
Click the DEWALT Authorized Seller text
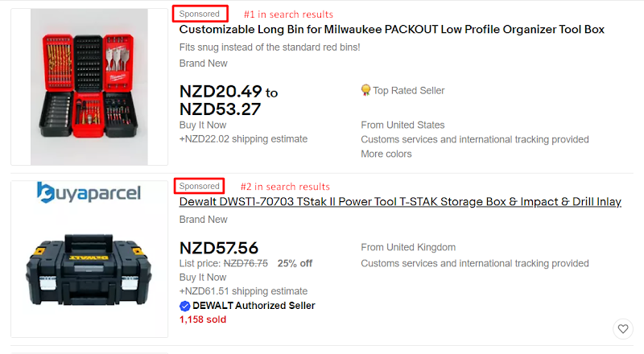coord(254,306)
